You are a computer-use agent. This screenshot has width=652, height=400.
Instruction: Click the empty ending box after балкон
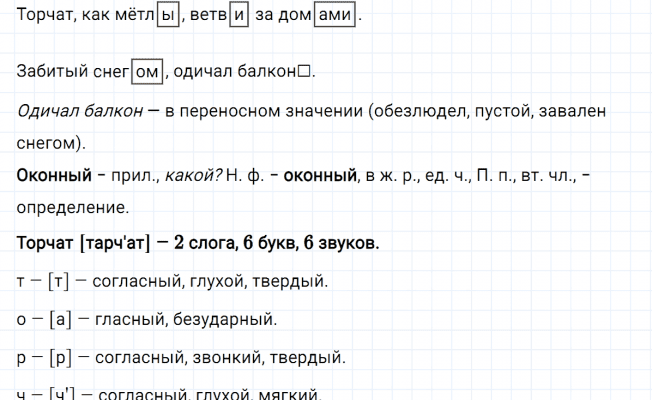(306, 73)
